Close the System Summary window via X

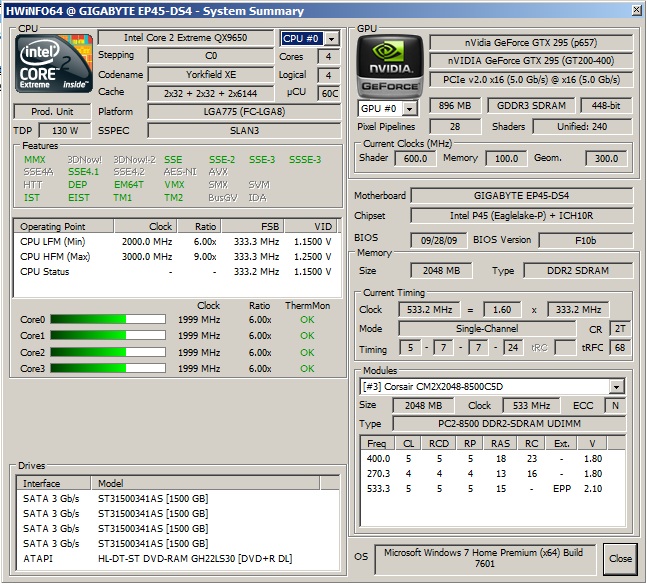point(637,10)
